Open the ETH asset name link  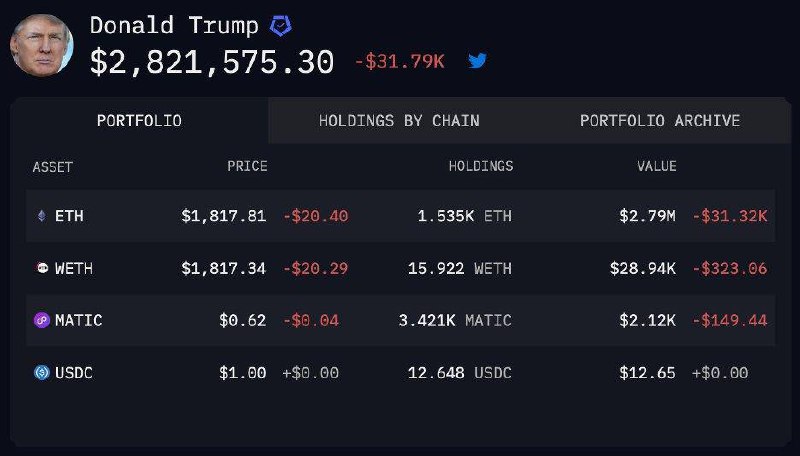click(70, 216)
